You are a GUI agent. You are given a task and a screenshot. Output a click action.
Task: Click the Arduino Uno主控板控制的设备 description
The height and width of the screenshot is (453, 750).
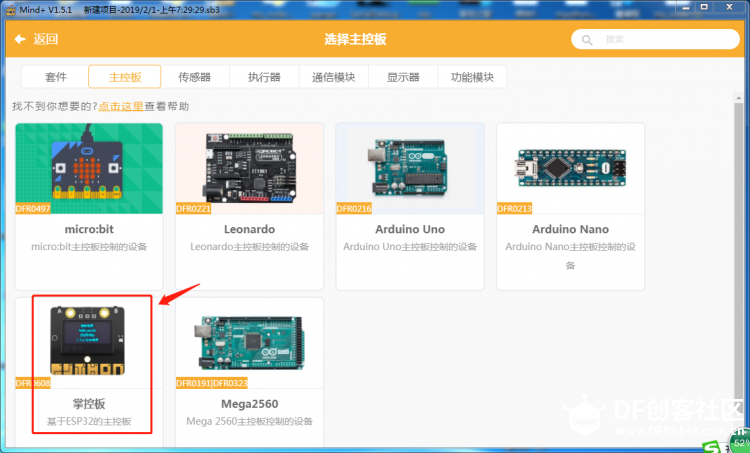pos(410,247)
